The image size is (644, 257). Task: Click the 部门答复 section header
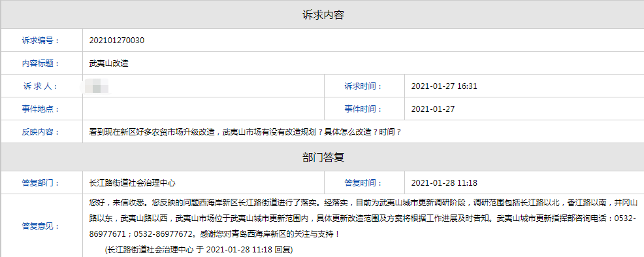click(x=323, y=157)
